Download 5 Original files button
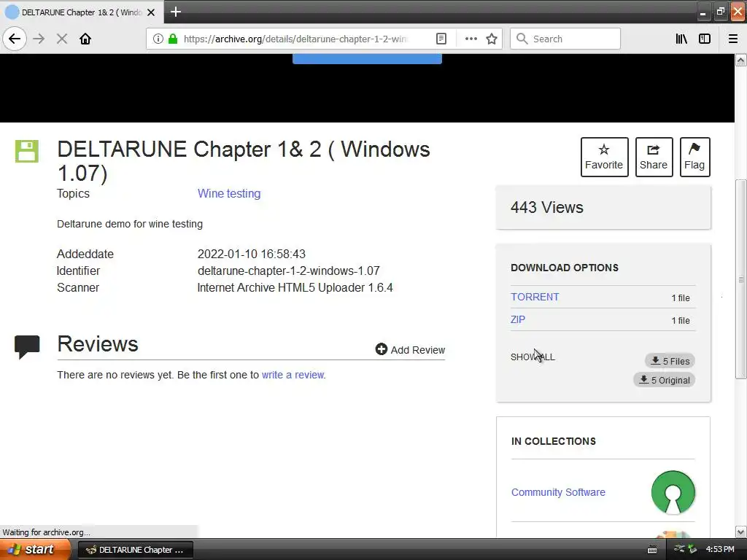This screenshot has height=560, width=747. (664, 380)
